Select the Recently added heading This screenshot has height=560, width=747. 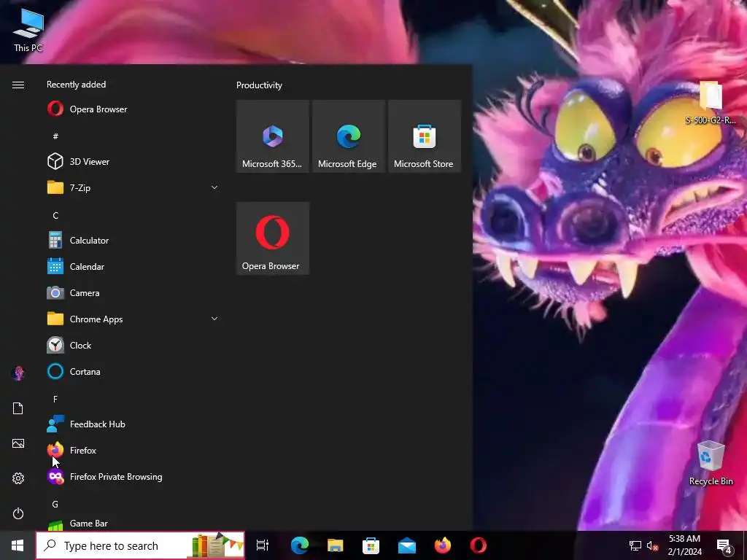[x=76, y=85]
